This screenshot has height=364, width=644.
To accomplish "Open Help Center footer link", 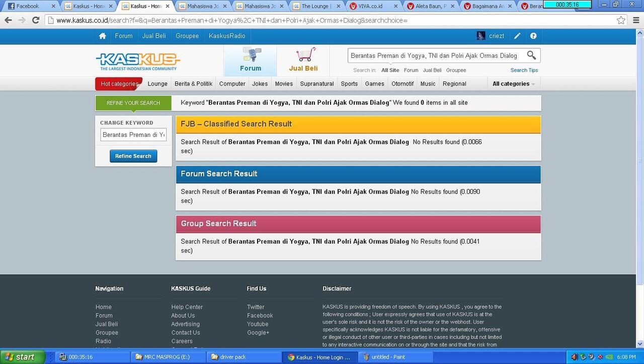I will click(x=187, y=307).
